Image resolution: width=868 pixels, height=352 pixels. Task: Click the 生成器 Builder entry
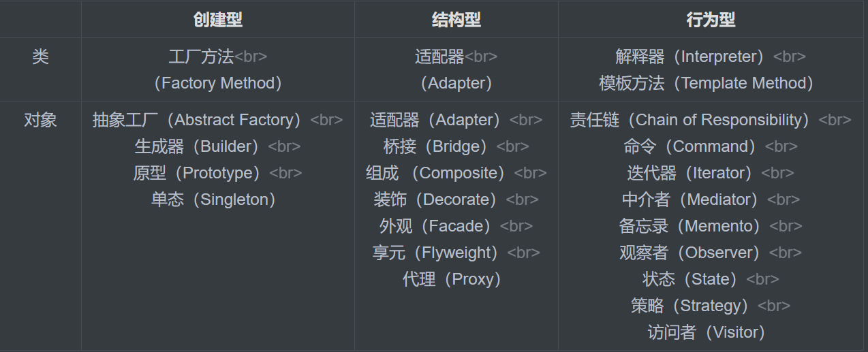(x=198, y=146)
